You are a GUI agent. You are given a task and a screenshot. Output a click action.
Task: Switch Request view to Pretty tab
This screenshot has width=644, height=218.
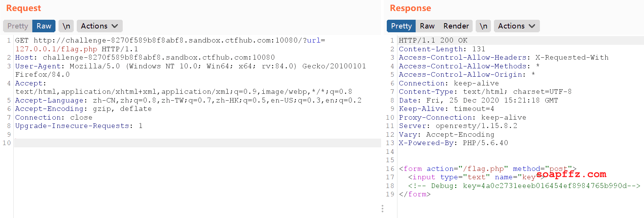18,26
